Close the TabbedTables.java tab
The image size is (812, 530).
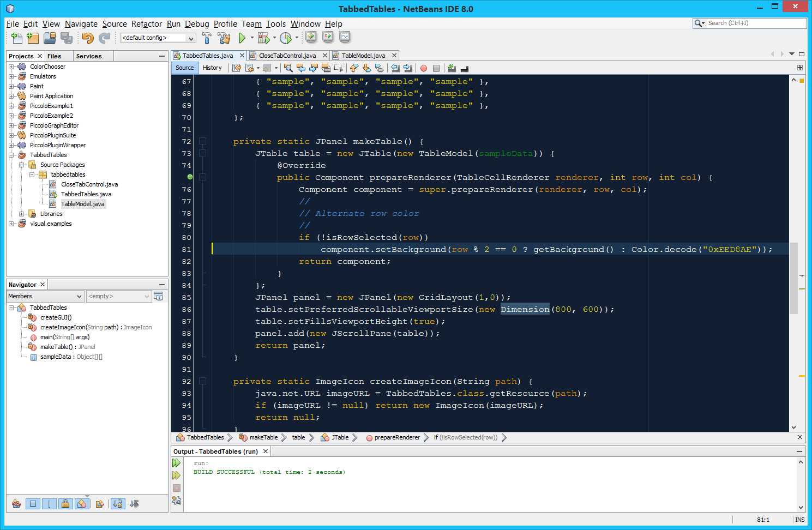[x=242, y=56]
